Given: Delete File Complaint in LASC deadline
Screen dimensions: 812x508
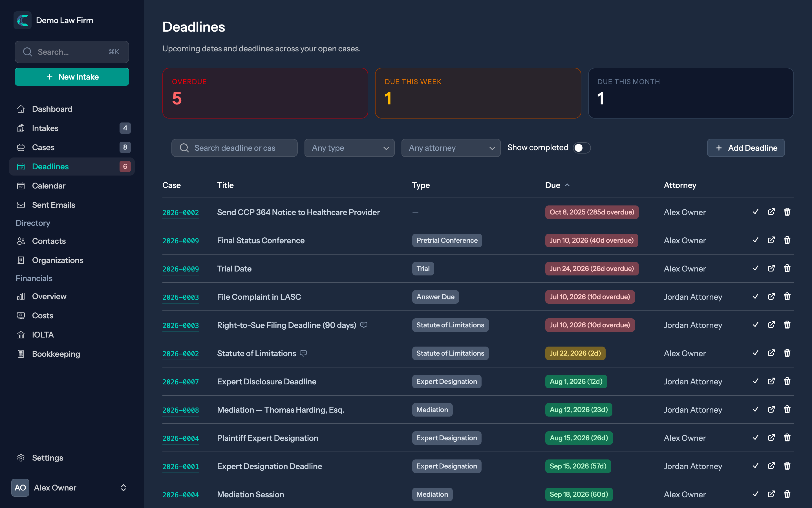Looking at the screenshot, I should tap(787, 297).
